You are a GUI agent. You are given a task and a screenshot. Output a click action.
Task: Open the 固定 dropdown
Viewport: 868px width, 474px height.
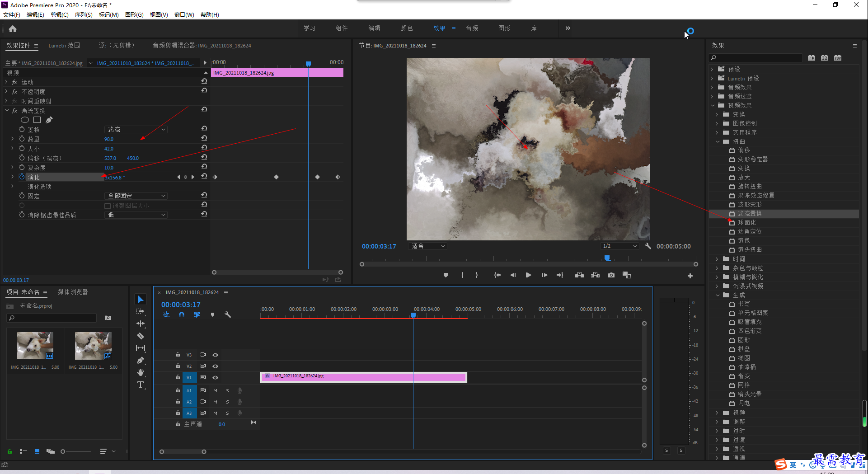click(136, 196)
